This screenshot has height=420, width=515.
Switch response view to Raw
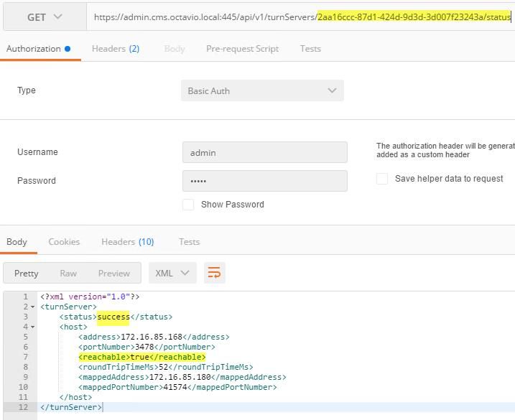tap(68, 274)
